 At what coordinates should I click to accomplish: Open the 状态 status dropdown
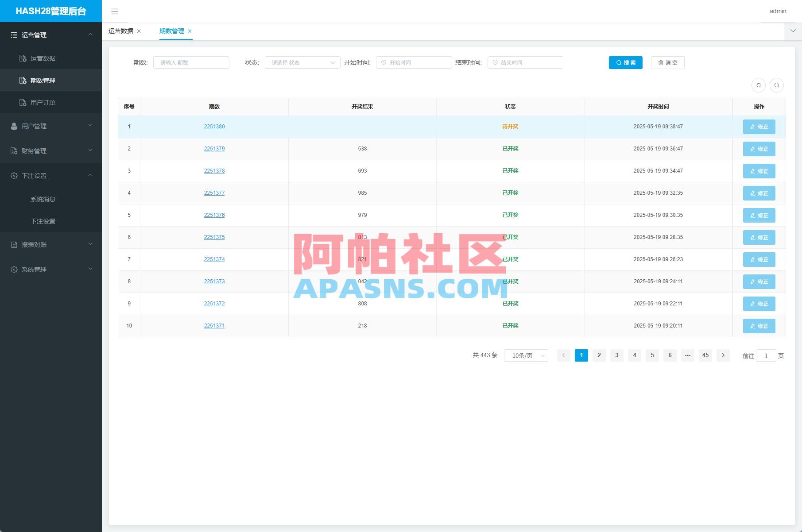click(x=302, y=62)
